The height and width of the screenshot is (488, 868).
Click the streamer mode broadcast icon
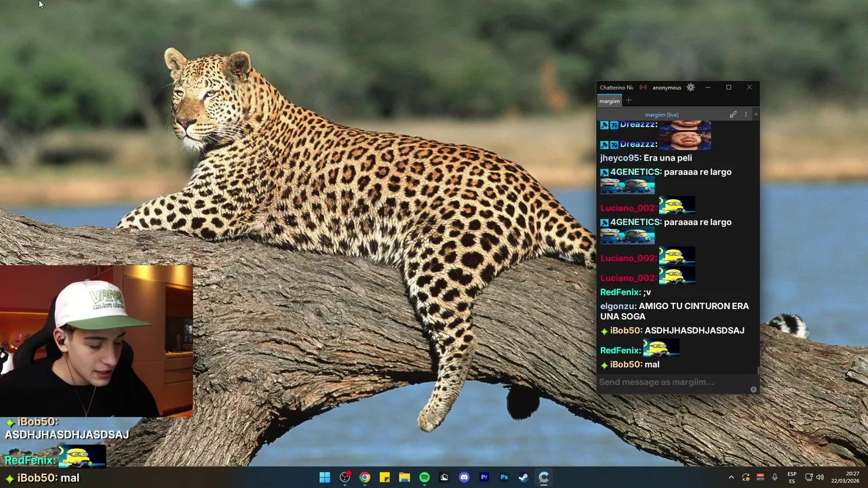pos(643,87)
